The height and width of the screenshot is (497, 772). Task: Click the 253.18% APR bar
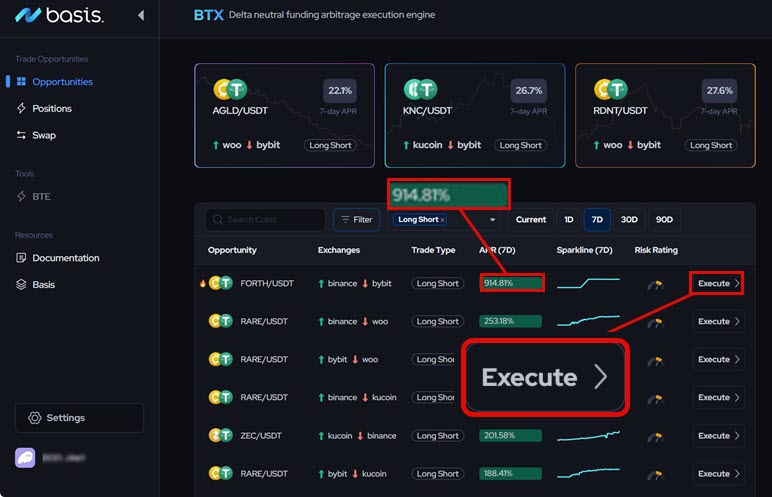(511, 321)
